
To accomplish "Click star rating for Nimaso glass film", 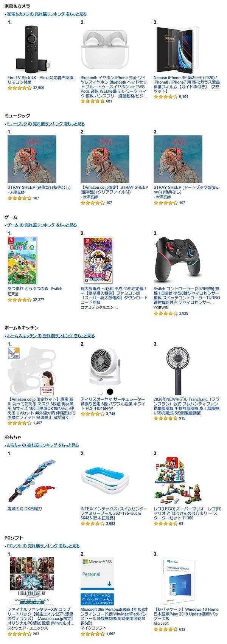I will (x=165, y=97).
